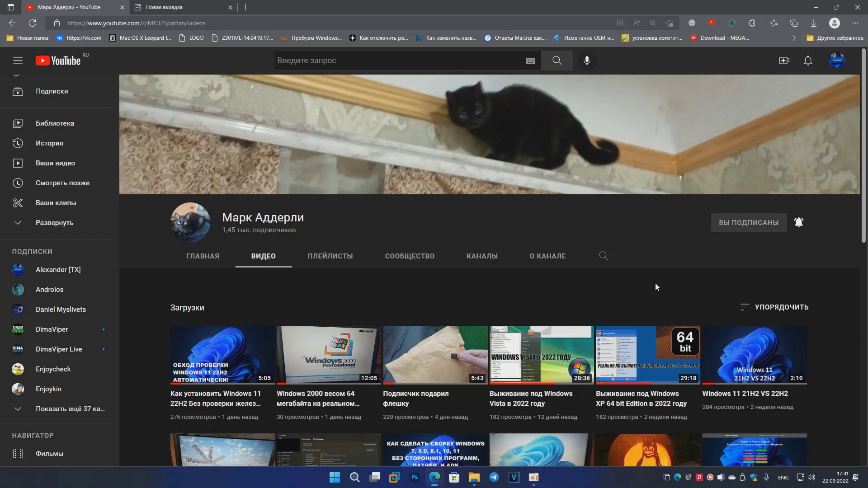Image resolution: width=868 pixels, height=488 pixels.
Task: Open video title Windows 11 21H2 VS 22H2
Action: 745,394
